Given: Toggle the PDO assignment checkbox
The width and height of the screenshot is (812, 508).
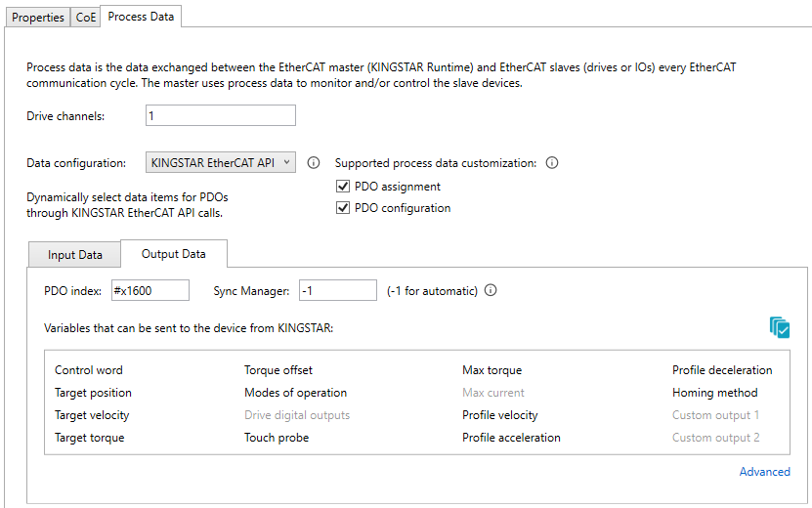Looking at the screenshot, I should tap(343, 187).
